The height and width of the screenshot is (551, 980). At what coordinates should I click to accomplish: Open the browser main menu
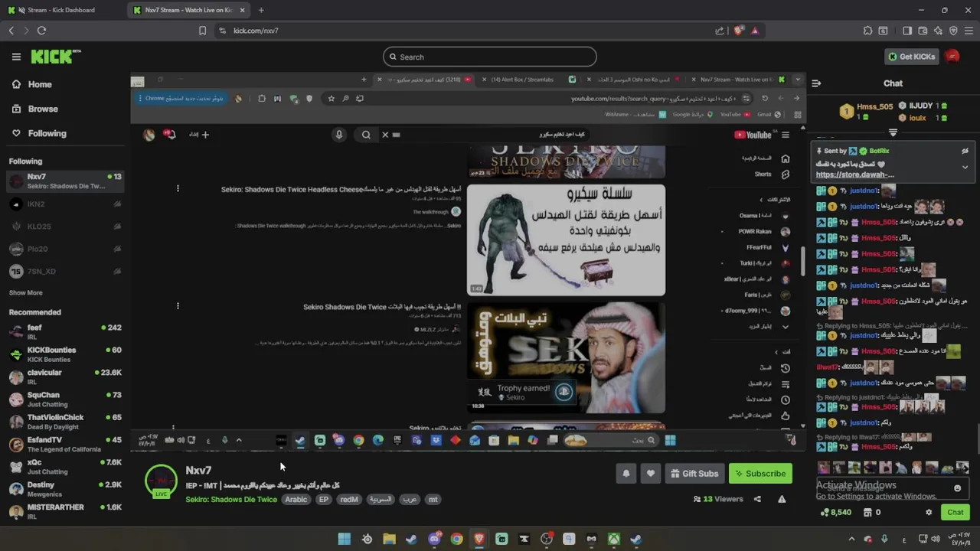click(x=968, y=31)
